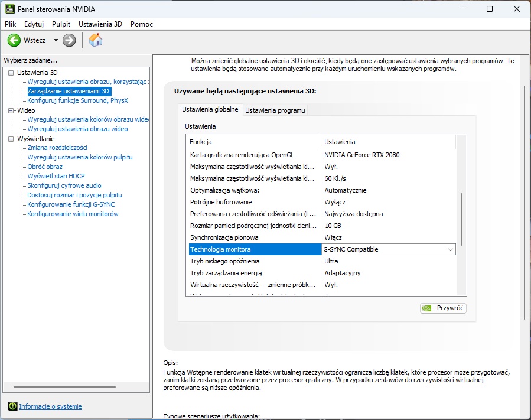Viewport: 531px width, 420px height.
Task: Click the Najwyższa dostępna setting value
Action: 354,214
